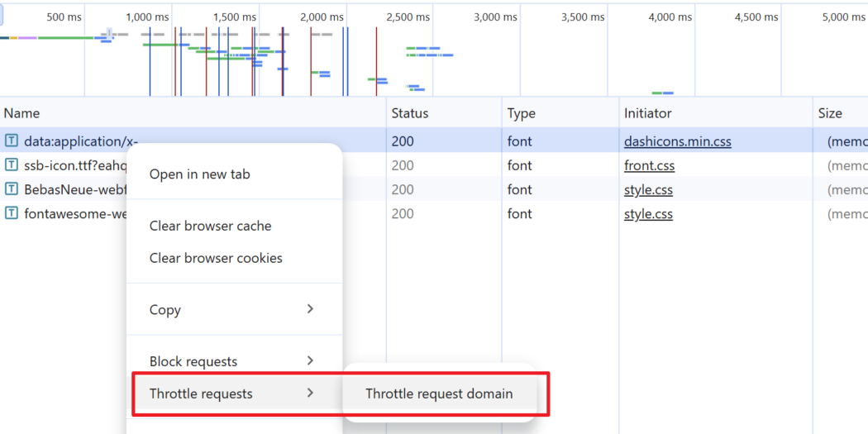Click the 2,000 ms timeline marker
The width and height of the screenshot is (868, 434).
tap(322, 17)
